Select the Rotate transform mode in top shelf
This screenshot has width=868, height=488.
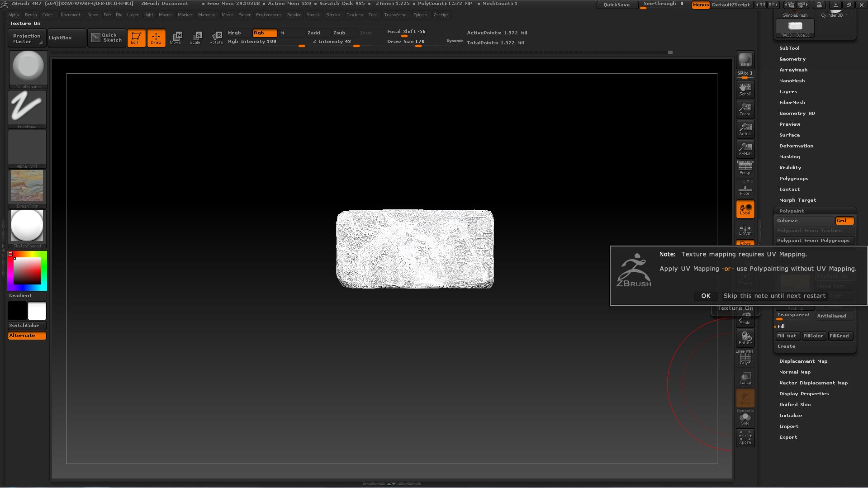pyautogui.click(x=216, y=38)
